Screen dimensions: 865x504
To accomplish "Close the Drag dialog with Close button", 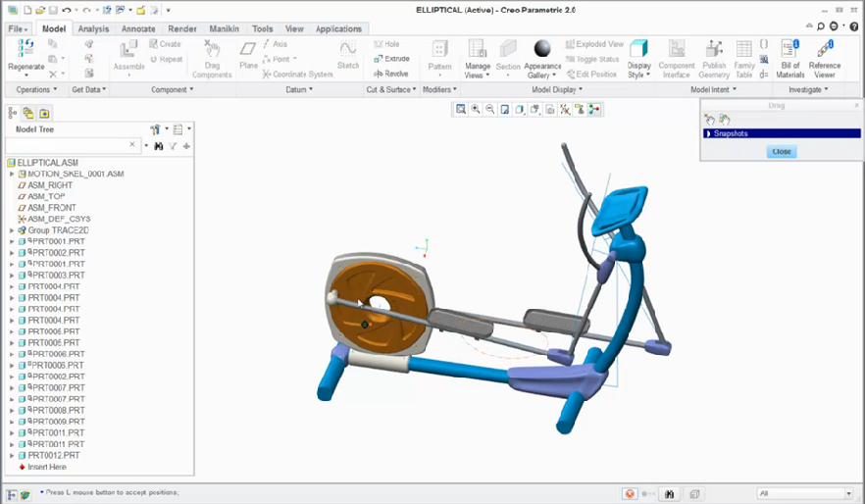I will pos(781,152).
